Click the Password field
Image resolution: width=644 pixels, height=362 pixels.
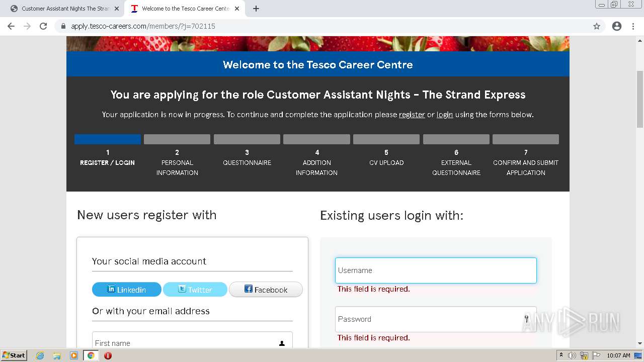[436, 319]
